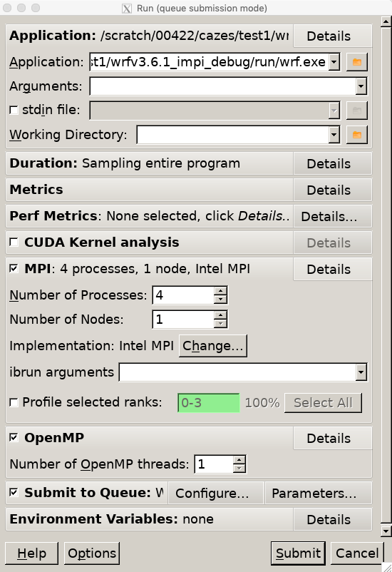Browse for application file with folder icon

click(x=356, y=62)
